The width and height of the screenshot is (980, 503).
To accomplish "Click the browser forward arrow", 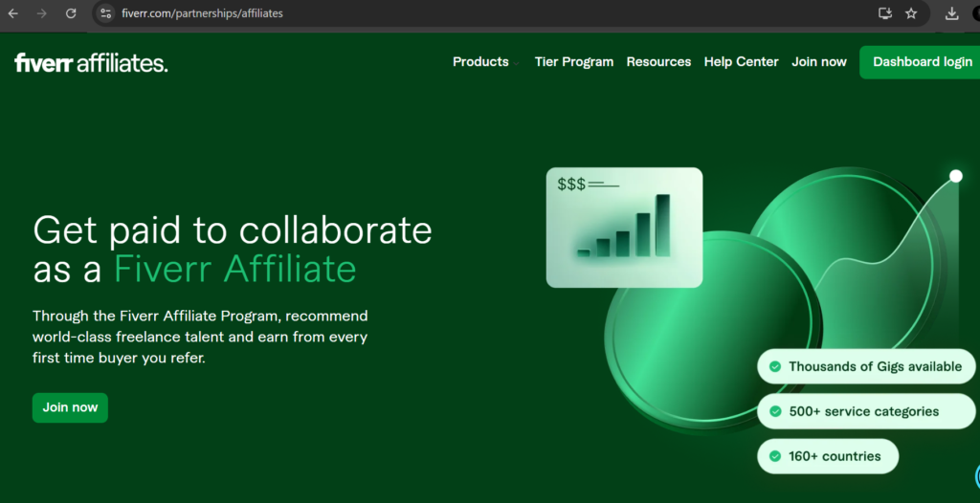I will pyautogui.click(x=42, y=13).
